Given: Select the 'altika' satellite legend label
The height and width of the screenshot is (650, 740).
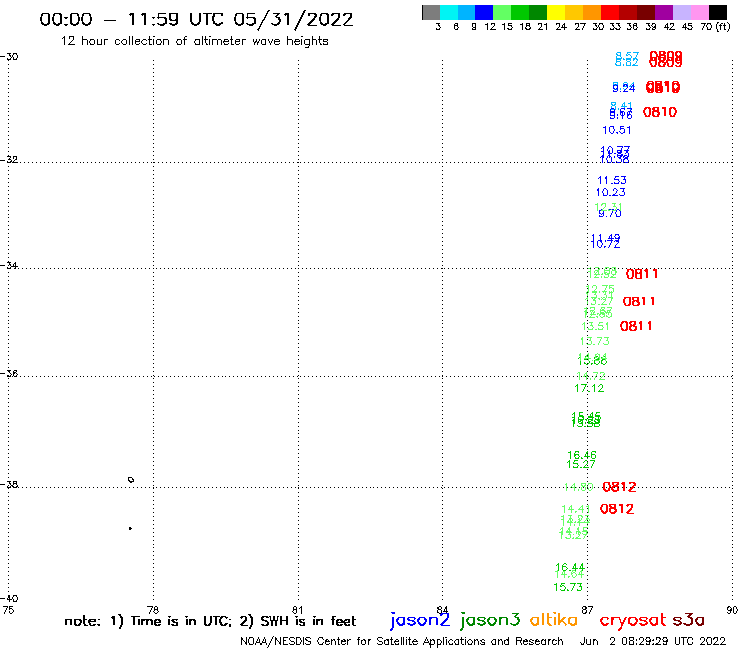Looking at the screenshot, I should [x=554, y=619].
